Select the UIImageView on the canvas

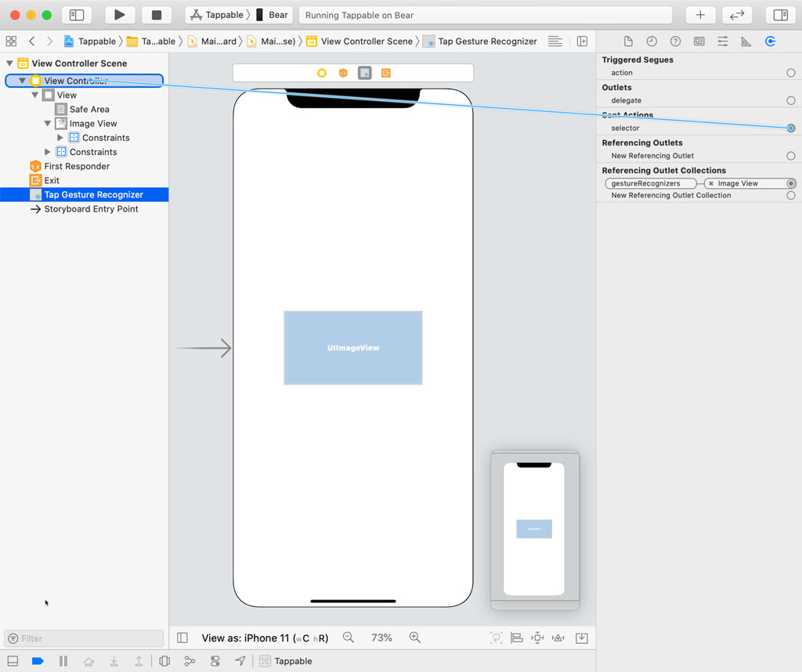click(353, 348)
